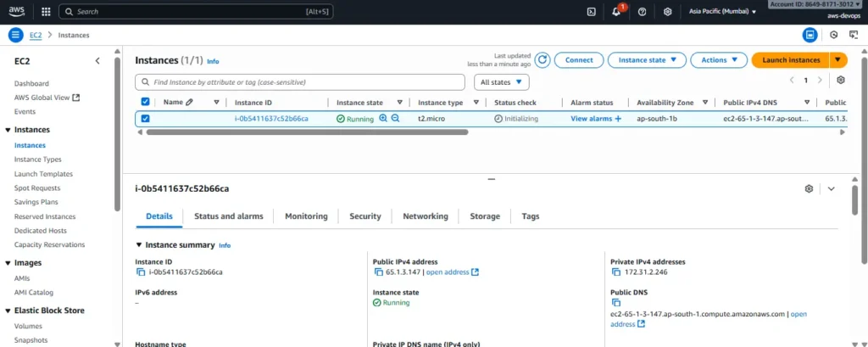Go to the previous results page arrow
Screen dimensions: 868x347
click(793, 80)
